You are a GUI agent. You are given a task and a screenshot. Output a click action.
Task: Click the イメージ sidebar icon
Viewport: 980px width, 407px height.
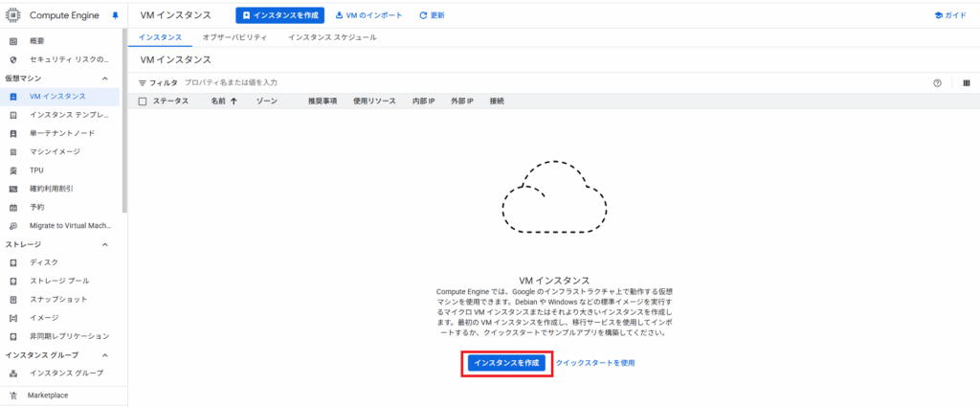[x=13, y=318]
